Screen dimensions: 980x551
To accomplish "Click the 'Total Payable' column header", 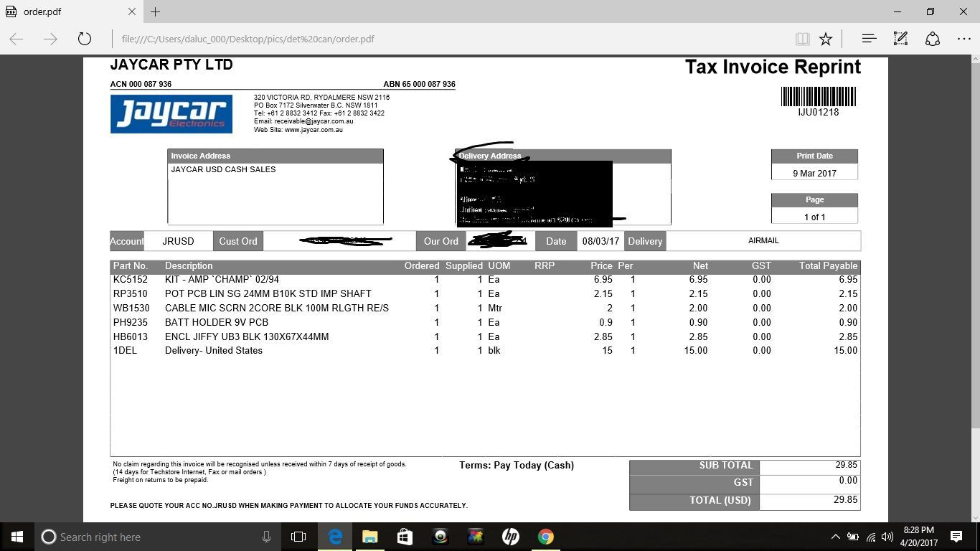I will point(829,265).
